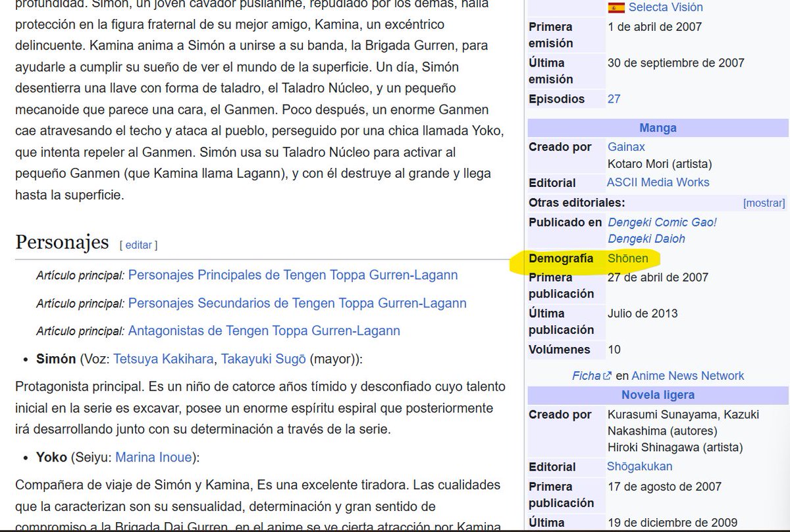Click the 'Kotaro Mori (artista)' text
This screenshot has height=532, width=790.
[x=660, y=164]
